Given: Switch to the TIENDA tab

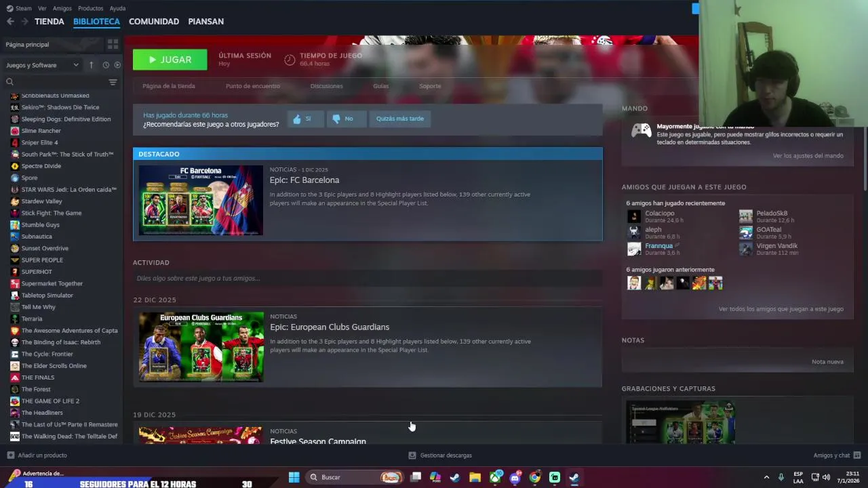Looking at the screenshot, I should (50, 22).
